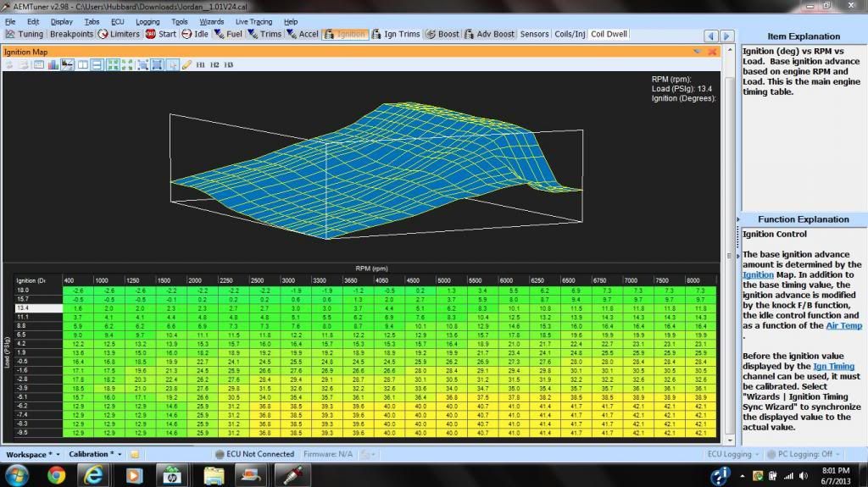Open the File menu
Screen dimensions: 868x487
click(x=10, y=21)
